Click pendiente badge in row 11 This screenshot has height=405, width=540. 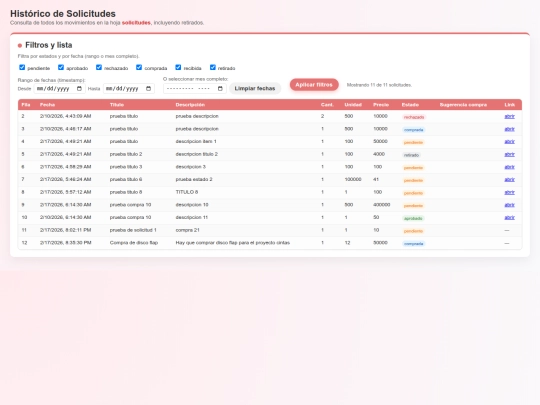[413, 231]
